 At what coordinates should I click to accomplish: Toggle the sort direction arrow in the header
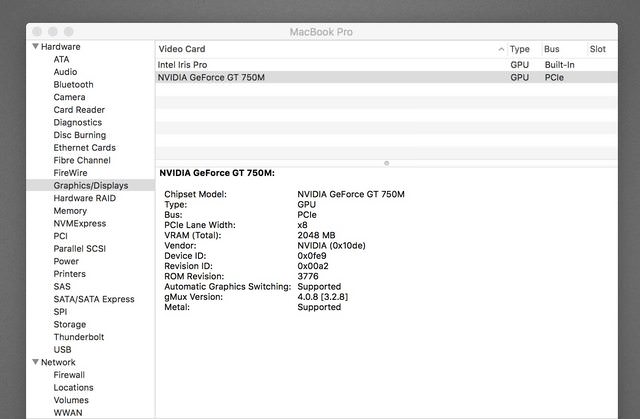[x=501, y=49]
